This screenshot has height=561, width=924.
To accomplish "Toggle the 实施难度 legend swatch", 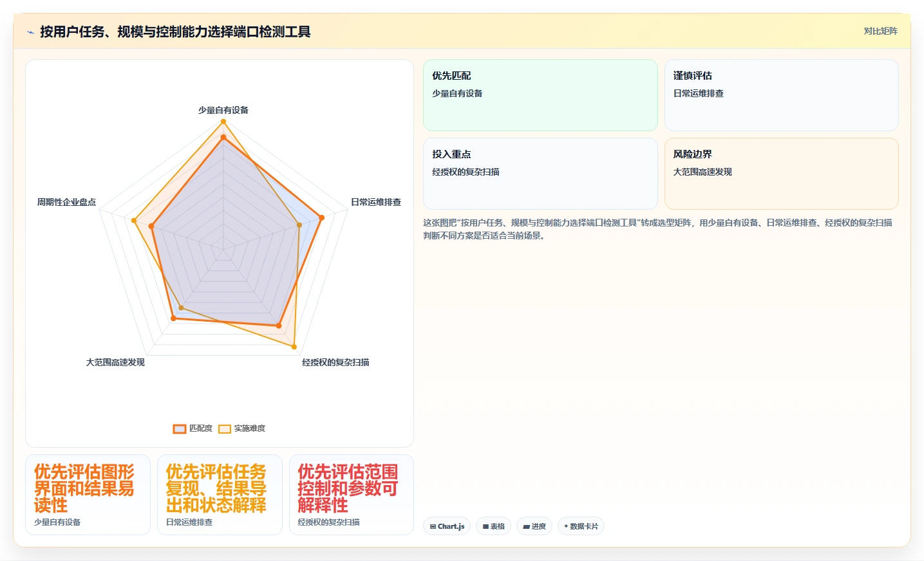I will (x=225, y=428).
